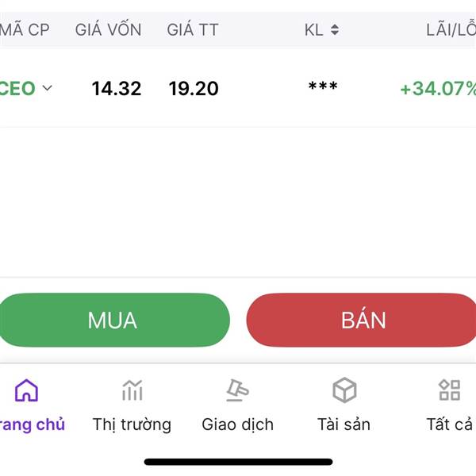Screen dimensions: 476x476
Task: Switch to the Thị trường tab label
Action: click(x=132, y=424)
